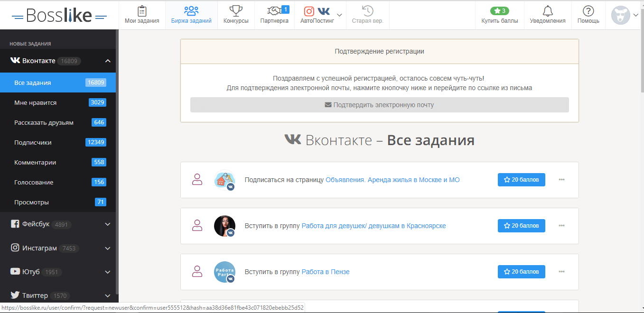Click the Партнерка handshake icon
Image resolution: width=644 pixels, height=313 pixels.
coord(274,11)
